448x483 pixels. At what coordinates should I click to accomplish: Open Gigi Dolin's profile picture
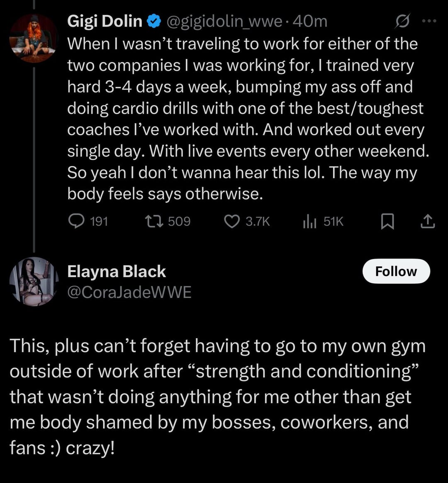33,38
